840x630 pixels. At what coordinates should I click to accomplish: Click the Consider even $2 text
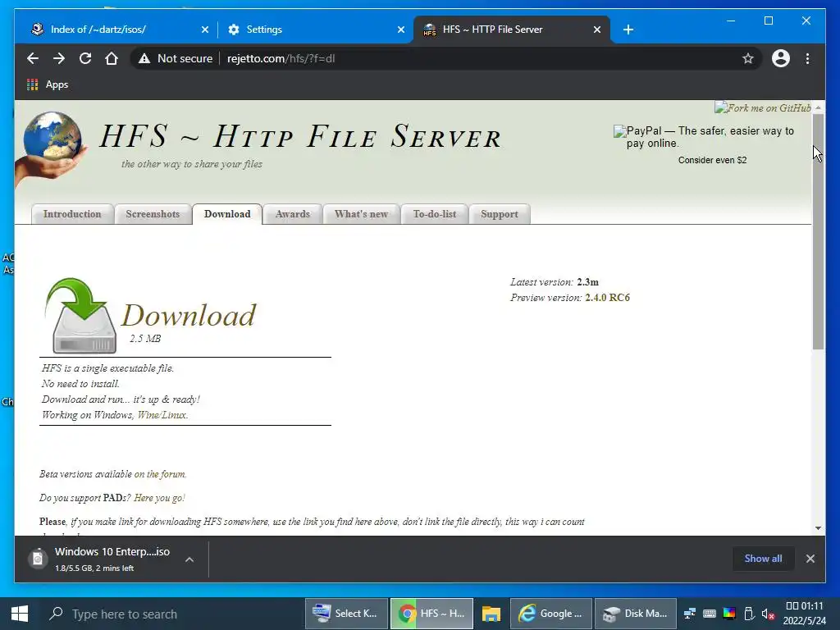click(713, 160)
